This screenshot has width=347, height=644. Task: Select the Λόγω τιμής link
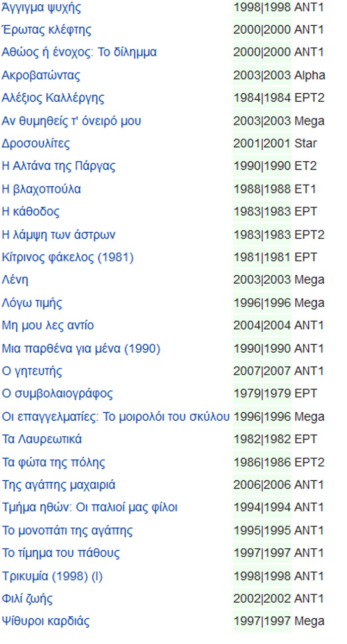coord(32,303)
